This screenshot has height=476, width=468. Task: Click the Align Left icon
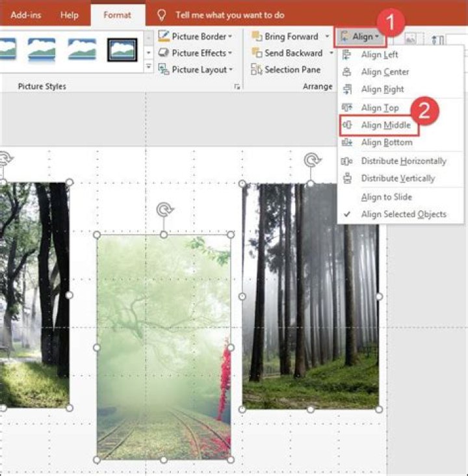(346, 55)
